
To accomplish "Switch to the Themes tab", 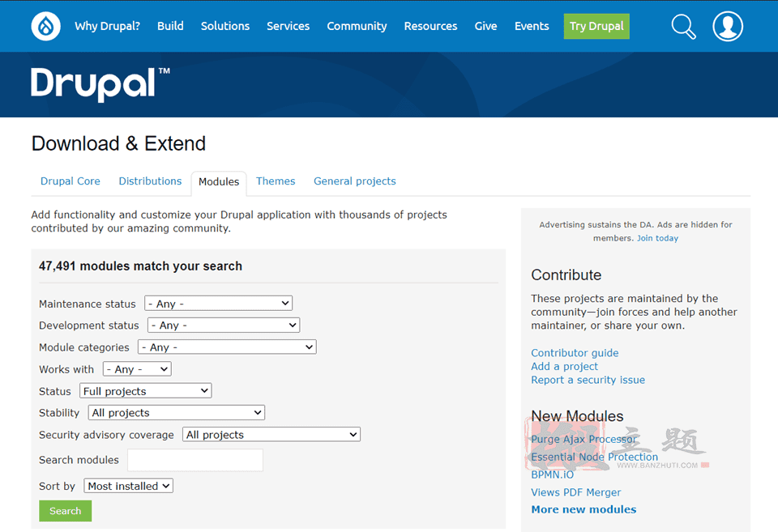I will (x=276, y=181).
